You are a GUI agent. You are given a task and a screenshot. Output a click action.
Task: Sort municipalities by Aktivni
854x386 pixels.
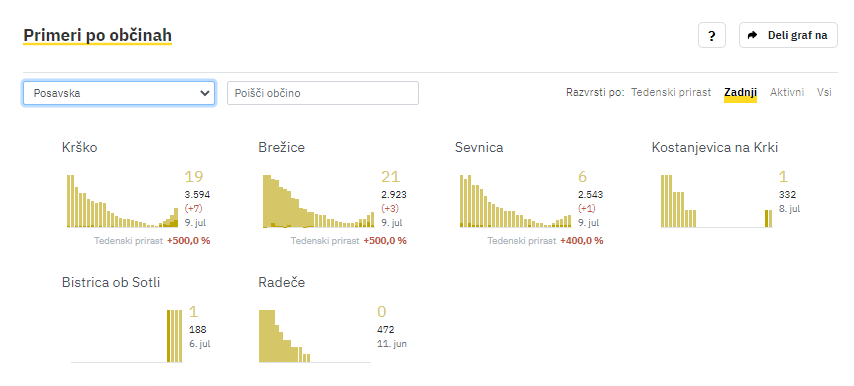click(786, 93)
